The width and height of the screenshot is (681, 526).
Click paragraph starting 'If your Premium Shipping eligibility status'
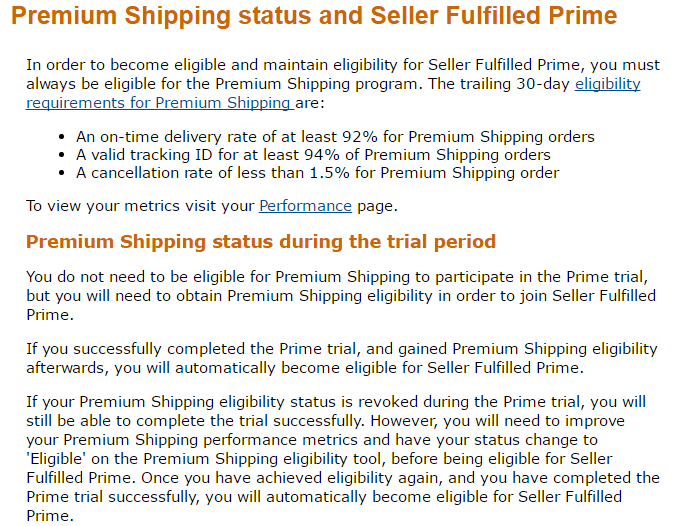[343, 459]
